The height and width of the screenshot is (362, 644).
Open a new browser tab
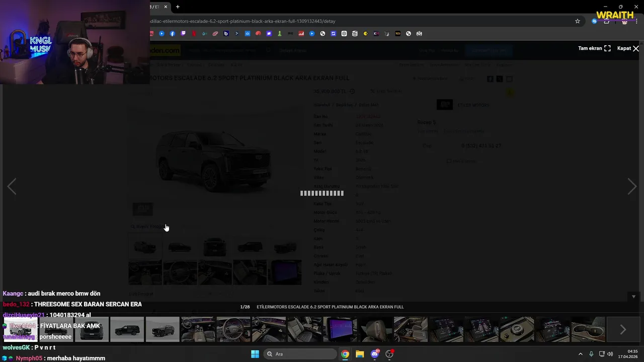pos(178,7)
